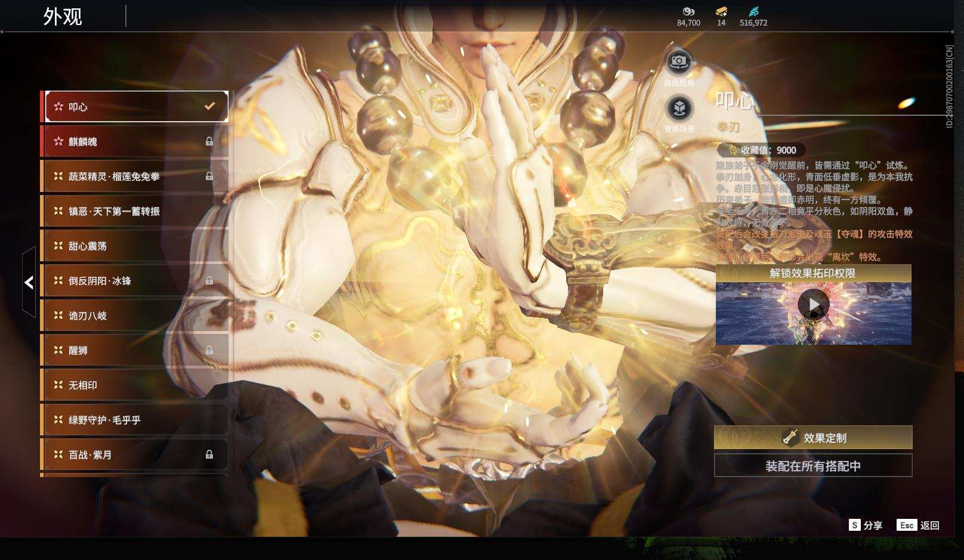Click the 516,972 currency amount
Screen dimensions: 964x560
[753, 23]
